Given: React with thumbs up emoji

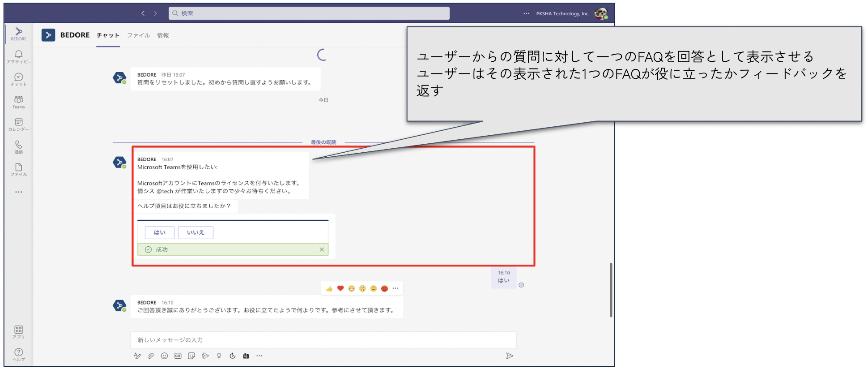Looking at the screenshot, I should click(x=329, y=288).
